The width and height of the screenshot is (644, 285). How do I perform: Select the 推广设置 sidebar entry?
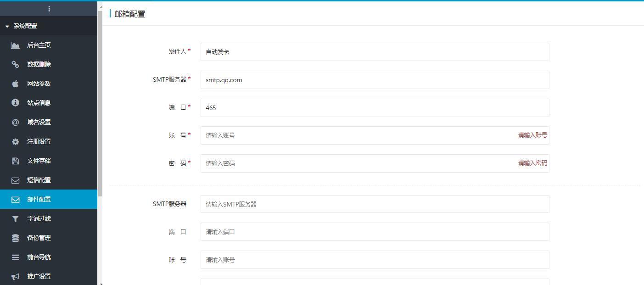49,276
